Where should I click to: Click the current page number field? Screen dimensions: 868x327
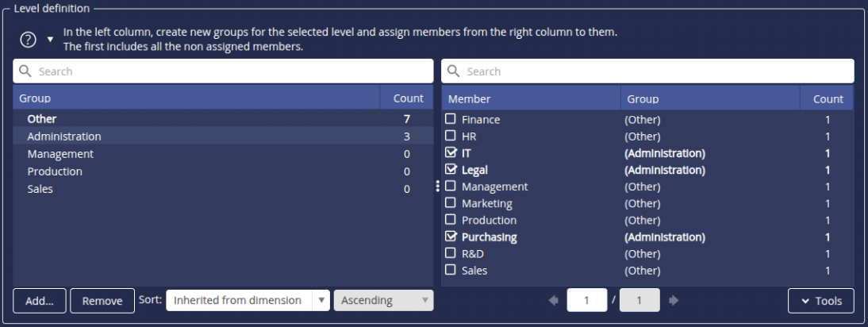tap(586, 301)
